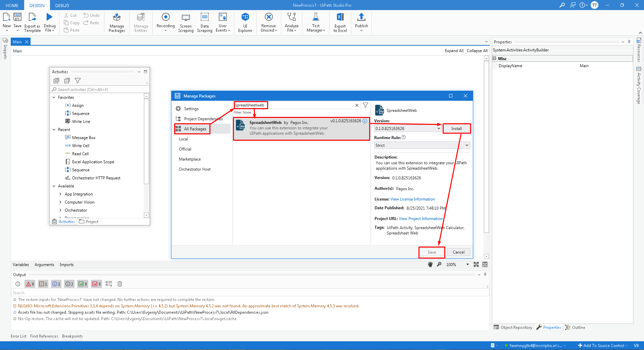644x350 pixels.
Task: Open Marketplace package feed
Action: click(190, 159)
